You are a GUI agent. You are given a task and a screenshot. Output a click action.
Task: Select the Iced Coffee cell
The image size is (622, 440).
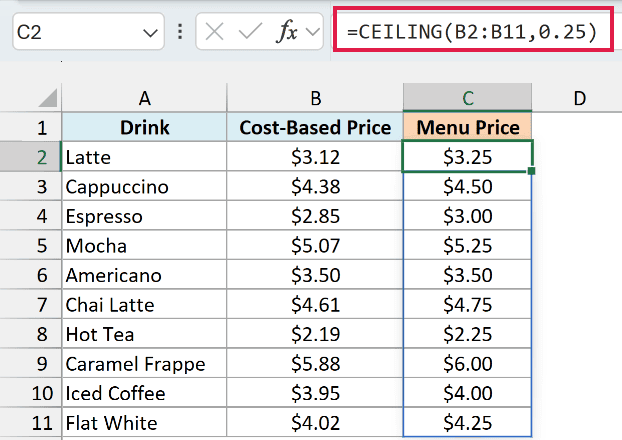(144, 393)
